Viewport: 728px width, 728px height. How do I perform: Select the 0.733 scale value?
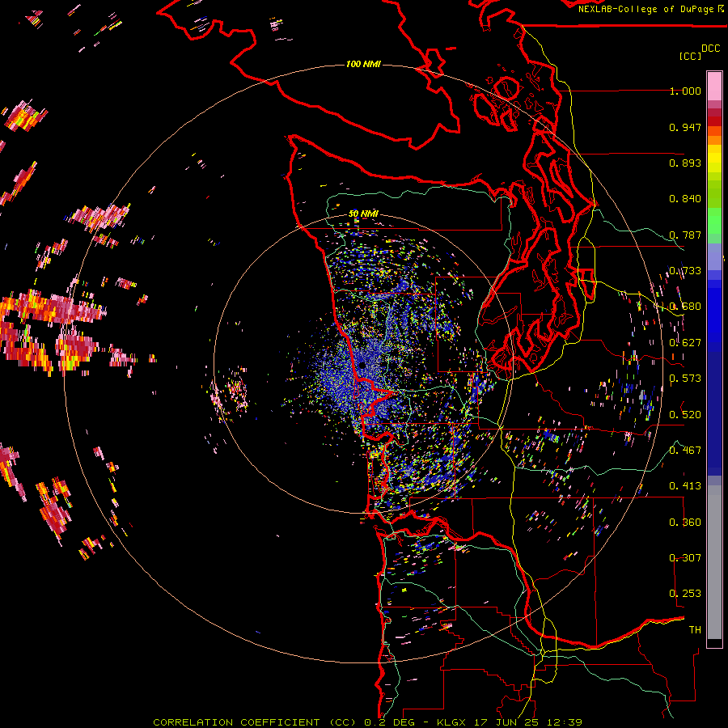685,271
